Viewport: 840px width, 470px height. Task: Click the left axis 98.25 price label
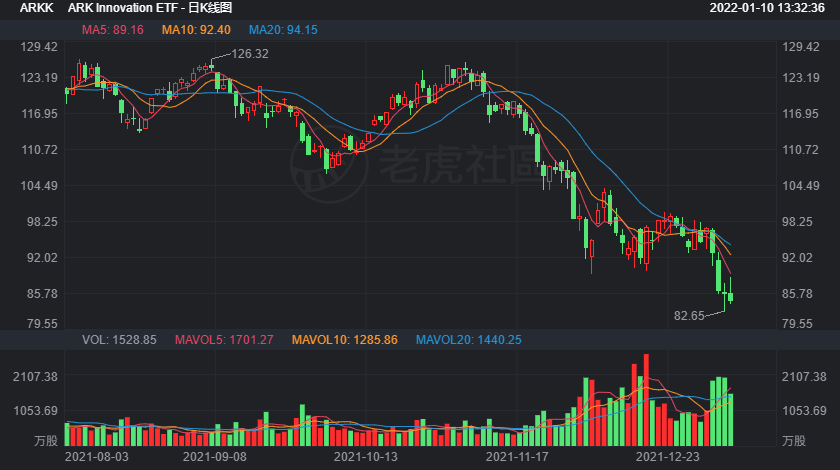[42, 222]
